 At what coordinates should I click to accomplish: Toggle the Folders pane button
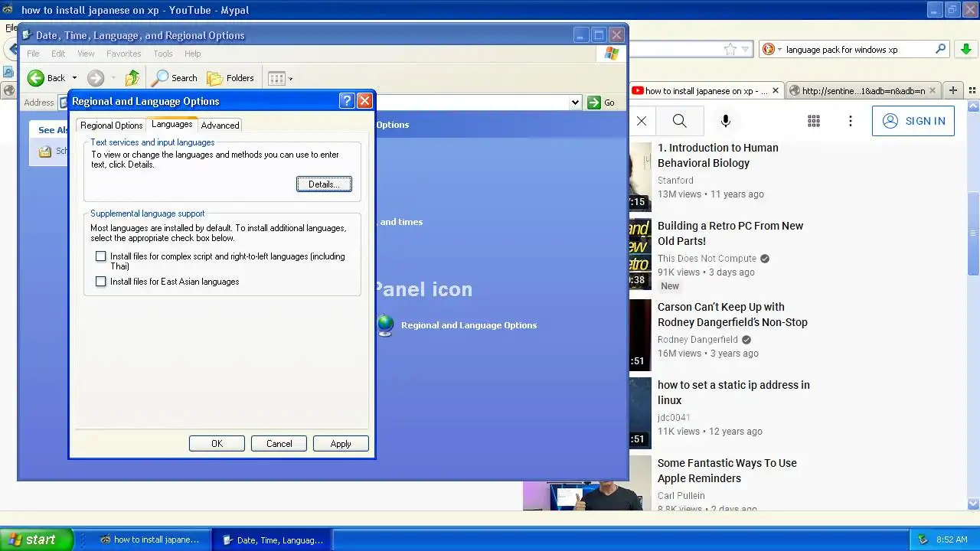(x=230, y=78)
